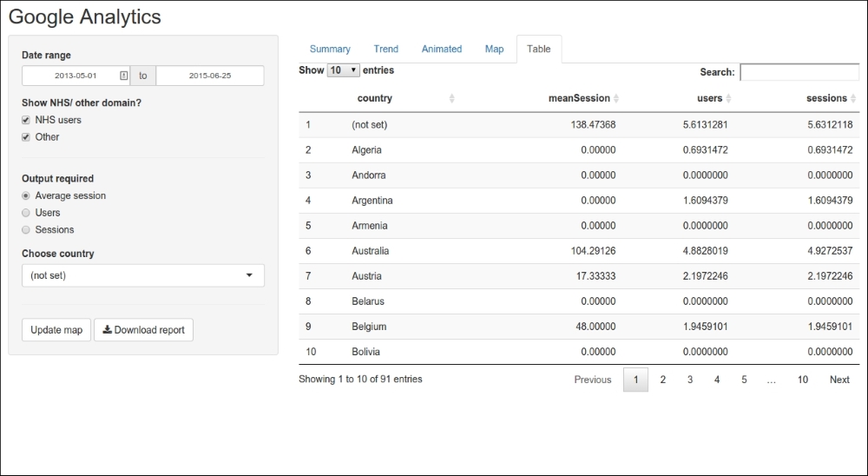Viewport: 868px width, 476px height.
Task: Open Show entries count dropdown
Action: coord(343,70)
